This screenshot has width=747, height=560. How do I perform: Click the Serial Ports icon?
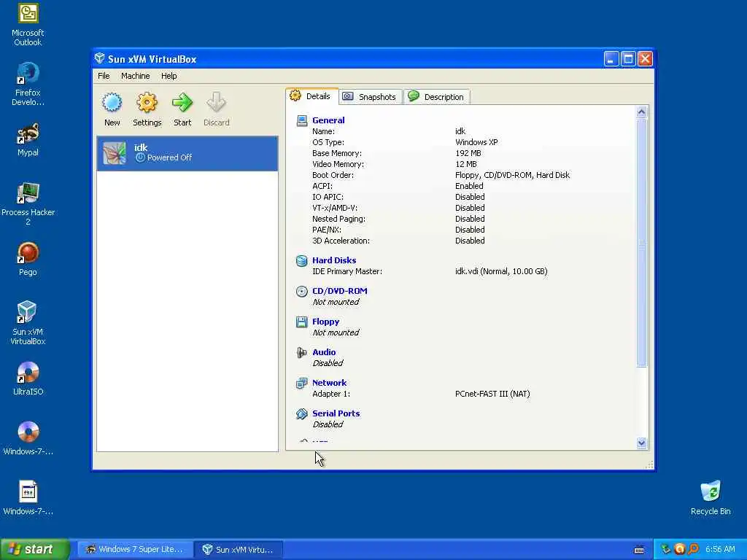(x=301, y=414)
